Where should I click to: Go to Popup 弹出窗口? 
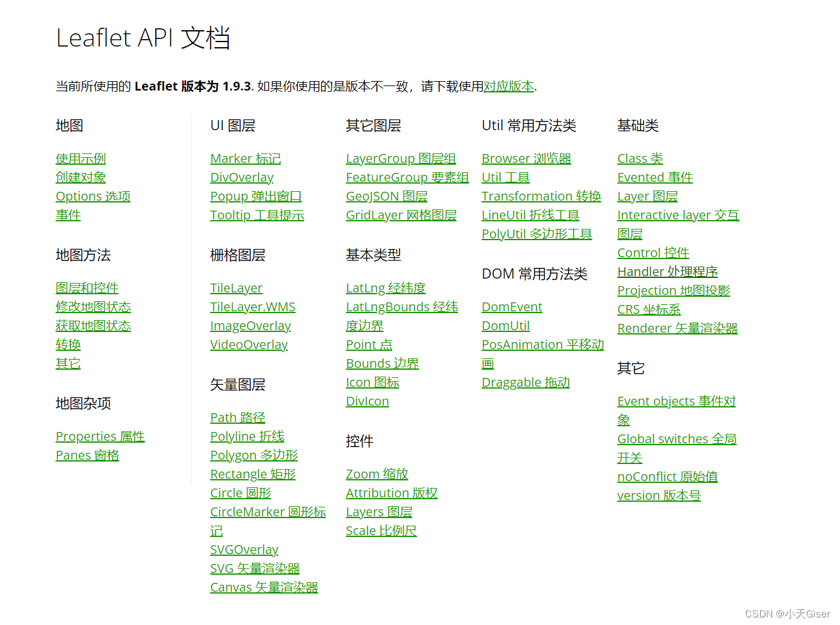pyautogui.click(x=256, y=196)
